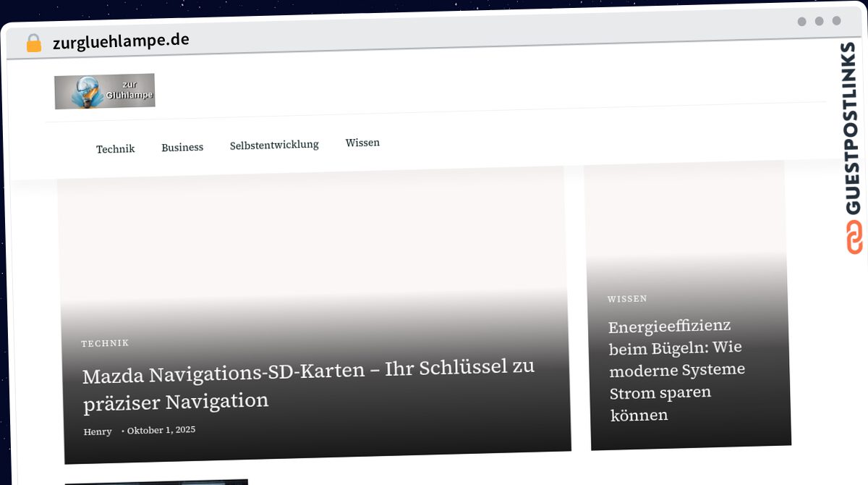Screen dimensions: 868x485
Task: Click the zurgluehlampe.de address text
Action: (121, 41)
